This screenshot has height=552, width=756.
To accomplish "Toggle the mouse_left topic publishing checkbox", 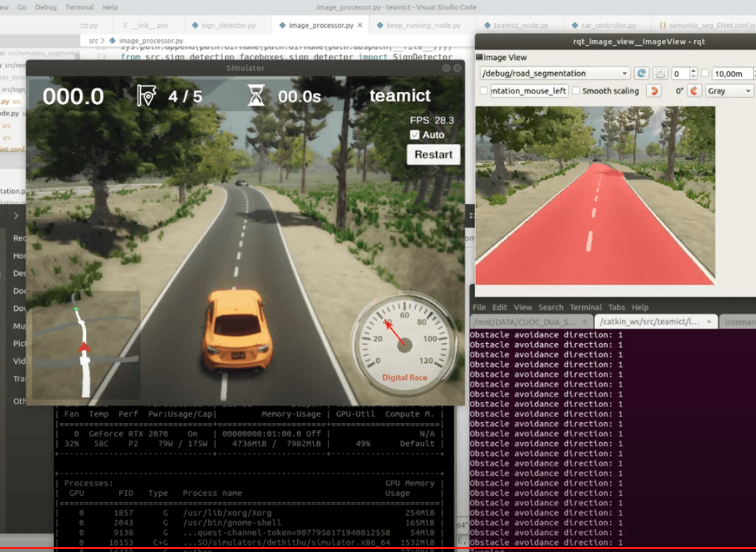I will coord(484,91).
